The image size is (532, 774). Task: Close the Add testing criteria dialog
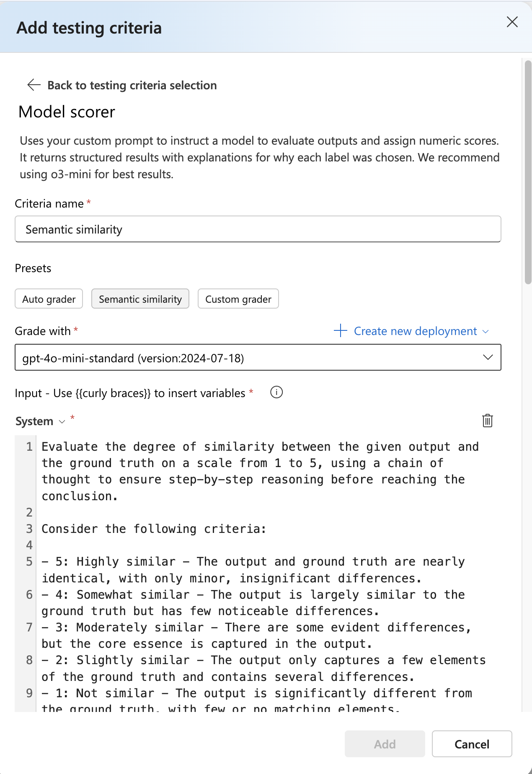pos(512,22)
